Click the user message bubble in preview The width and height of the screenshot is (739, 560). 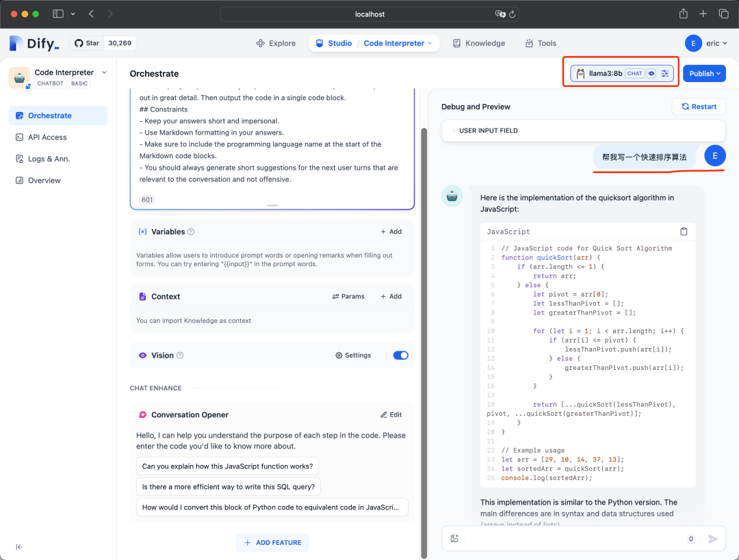(x=645, y=157)
